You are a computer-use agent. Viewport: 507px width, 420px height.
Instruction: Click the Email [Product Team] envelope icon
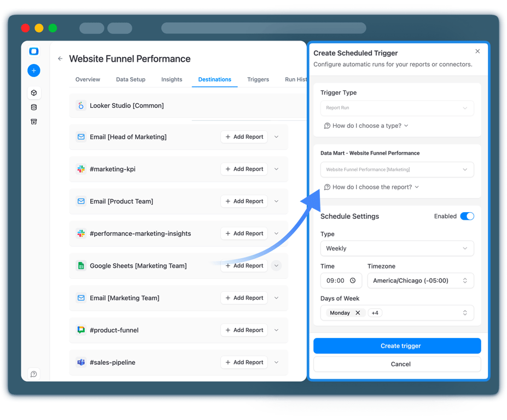click(81, 201)
